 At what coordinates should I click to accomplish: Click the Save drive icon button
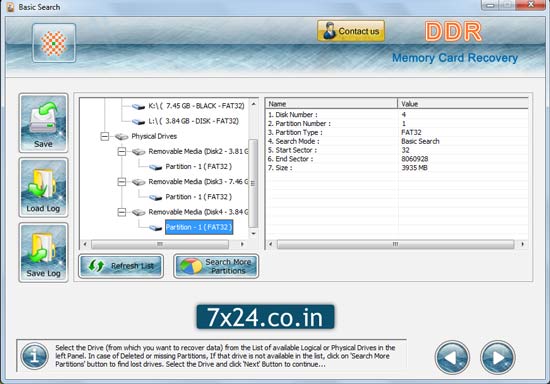coord(43,123)
